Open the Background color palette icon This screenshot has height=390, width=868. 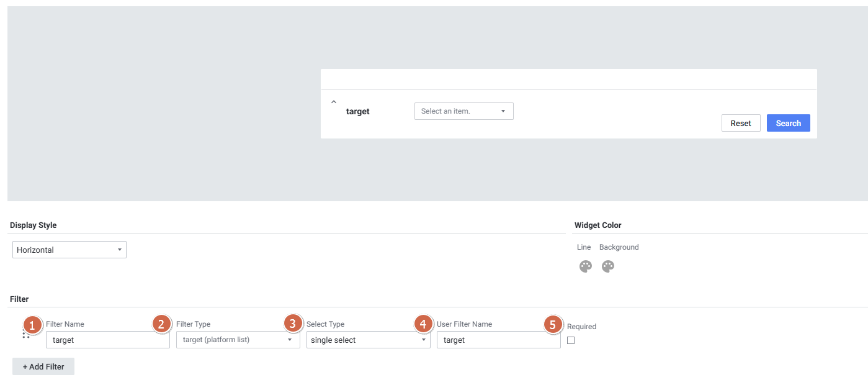(607, 266)
